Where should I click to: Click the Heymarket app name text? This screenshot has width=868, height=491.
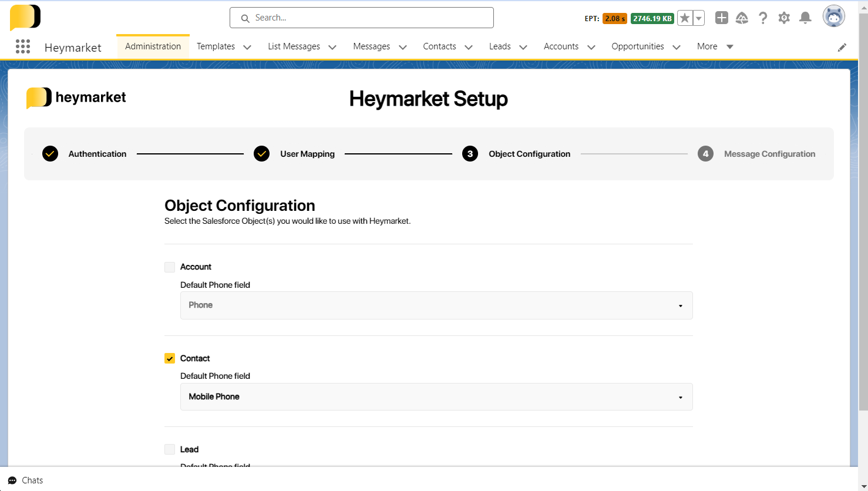click(x=73, y=48)
